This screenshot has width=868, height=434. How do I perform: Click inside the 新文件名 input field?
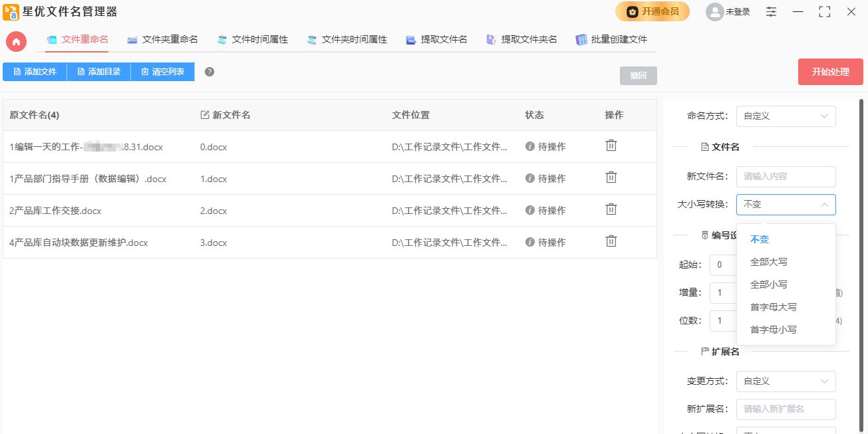(x=786, y=176)
